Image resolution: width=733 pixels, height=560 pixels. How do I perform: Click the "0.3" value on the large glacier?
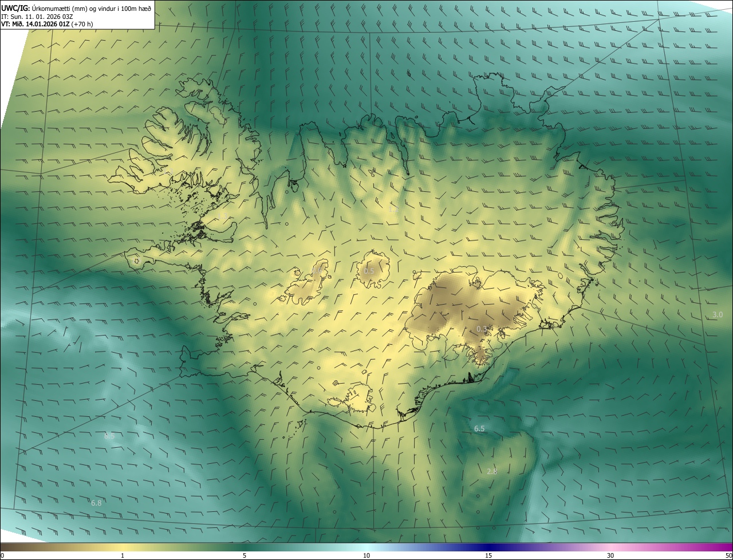point(482,329)
